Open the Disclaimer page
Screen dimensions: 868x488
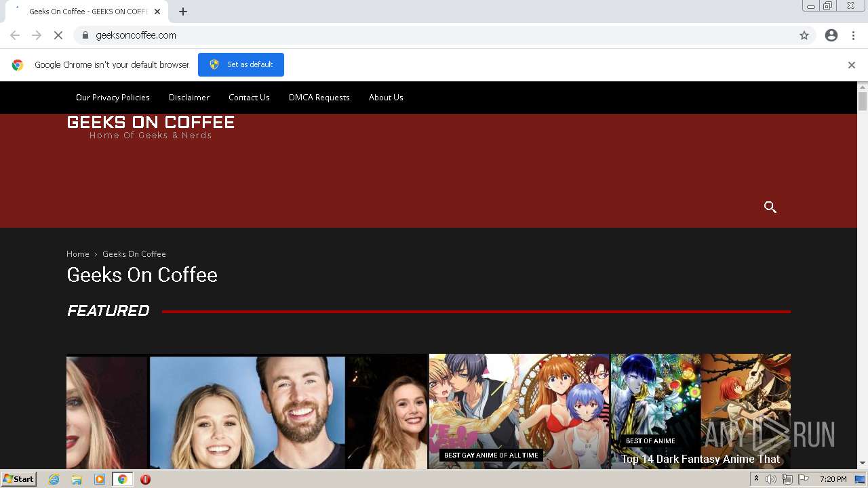[x=189, y=98]
